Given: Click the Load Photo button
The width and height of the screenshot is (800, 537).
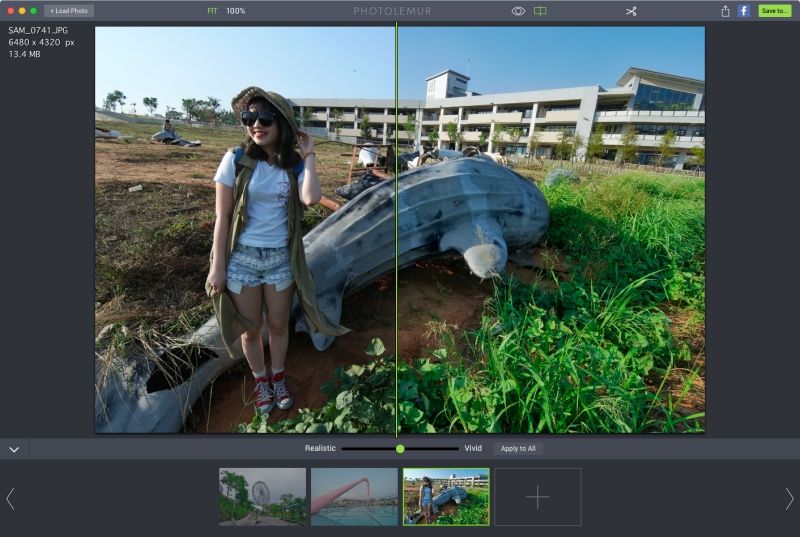Looking at the screenshot, I should click(x=69, y=11).
